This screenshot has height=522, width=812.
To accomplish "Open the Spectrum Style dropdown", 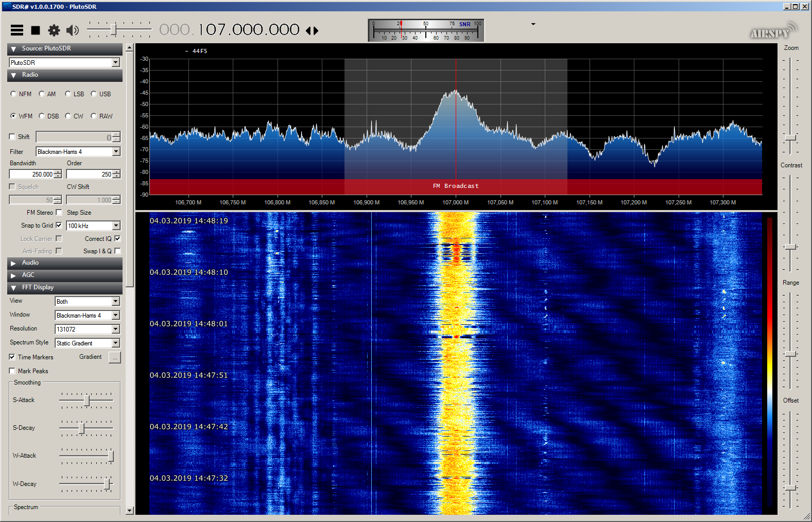I will (116, 343).
